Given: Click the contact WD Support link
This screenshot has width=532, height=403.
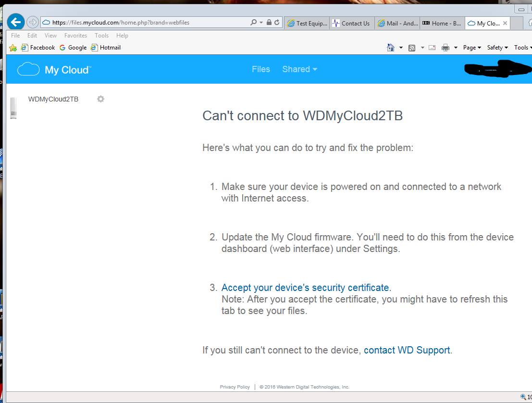Looking at the screenshot, I should click(407, 350).
